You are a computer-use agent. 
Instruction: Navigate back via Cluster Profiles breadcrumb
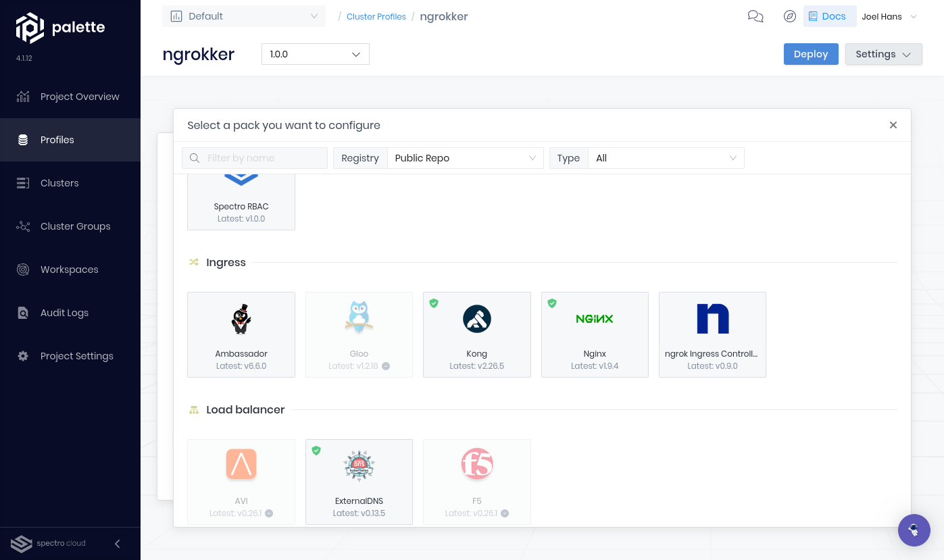point(376,16)
